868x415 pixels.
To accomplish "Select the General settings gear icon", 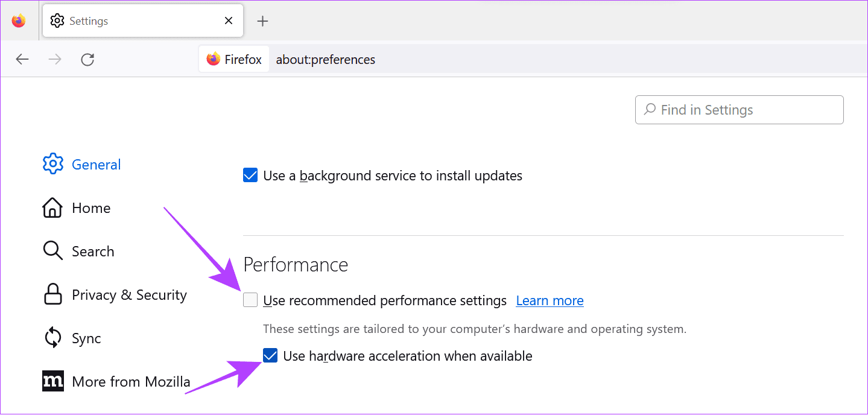I will click(52, 163).
